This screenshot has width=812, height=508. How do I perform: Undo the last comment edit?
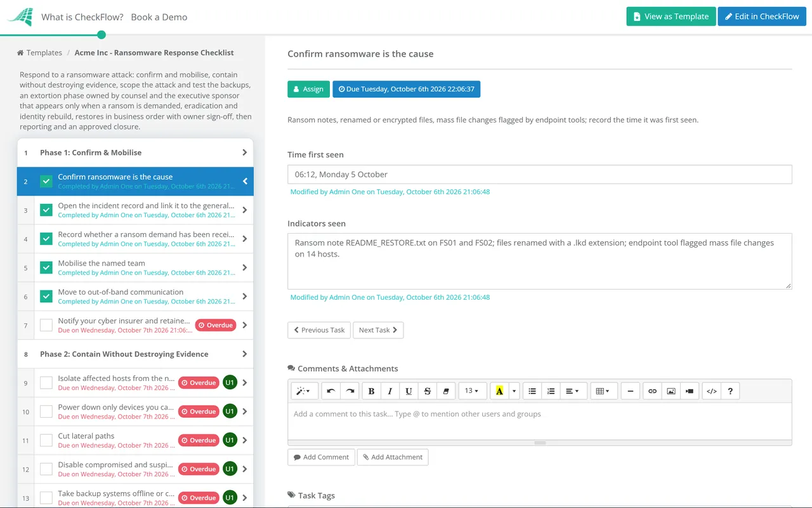tap(331, 391)
